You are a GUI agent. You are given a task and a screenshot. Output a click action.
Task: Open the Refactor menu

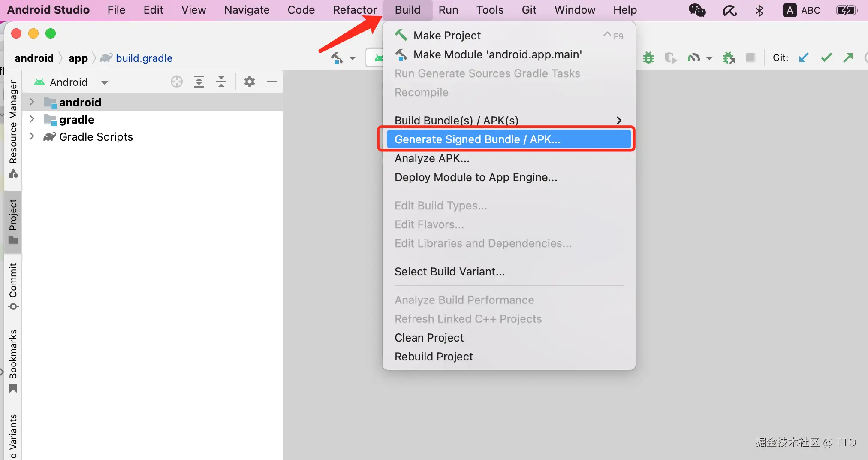click(x=355, y=10)
